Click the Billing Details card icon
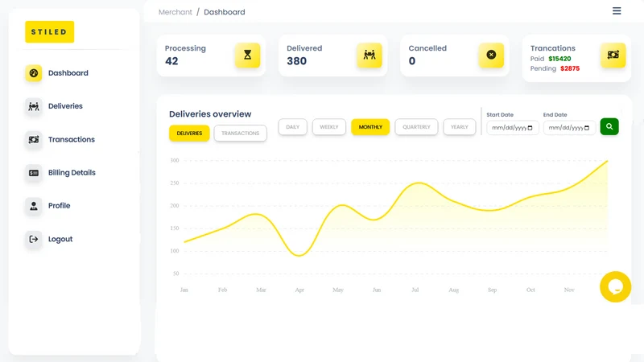644x362 pixels. click(x=34, y=173)
